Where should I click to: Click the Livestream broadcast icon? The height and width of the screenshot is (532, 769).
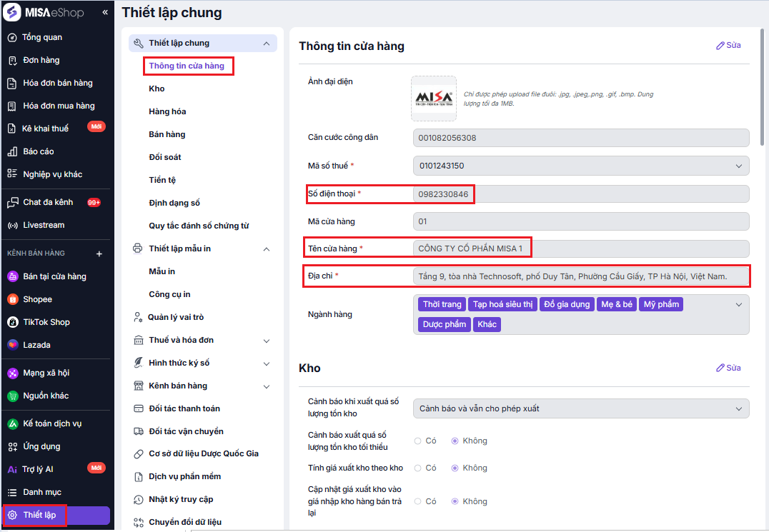pos(12,226)
